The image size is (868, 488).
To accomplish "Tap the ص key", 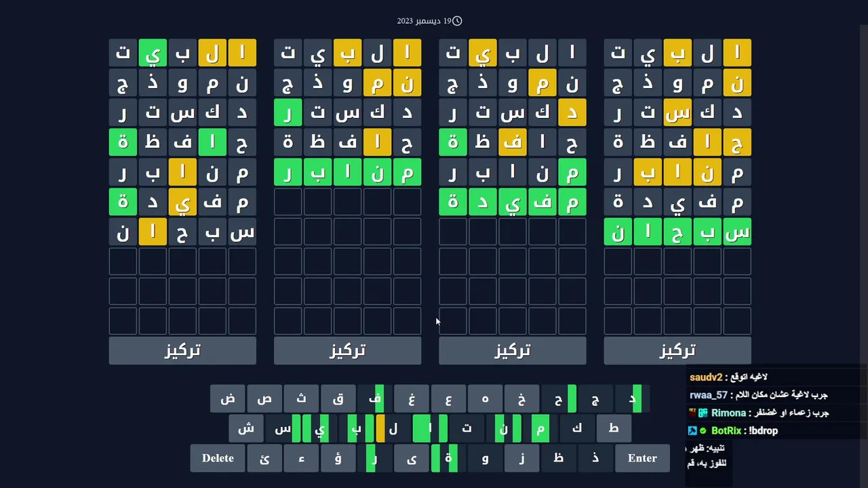I will (264, 399).
